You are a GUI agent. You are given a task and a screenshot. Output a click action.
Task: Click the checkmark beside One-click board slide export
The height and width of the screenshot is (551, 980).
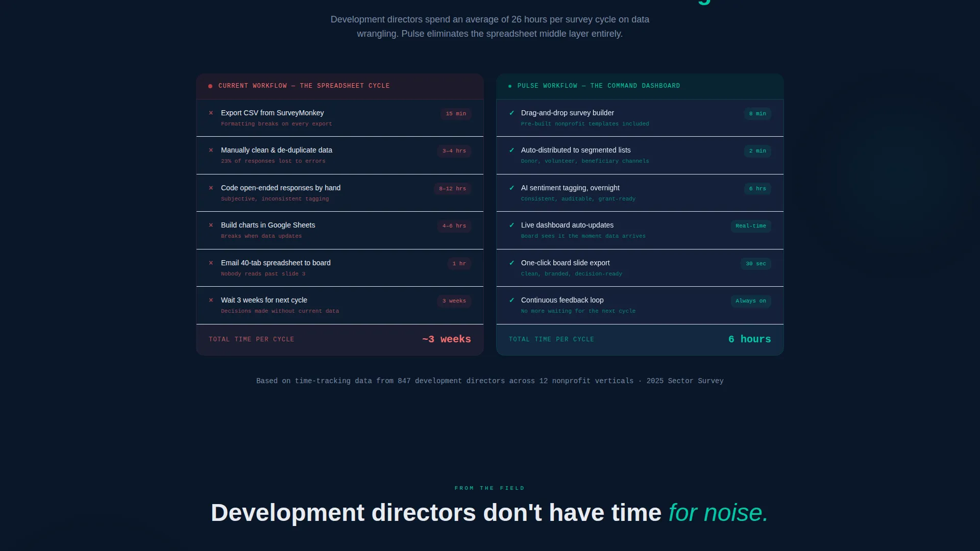(x=511, y=263)
